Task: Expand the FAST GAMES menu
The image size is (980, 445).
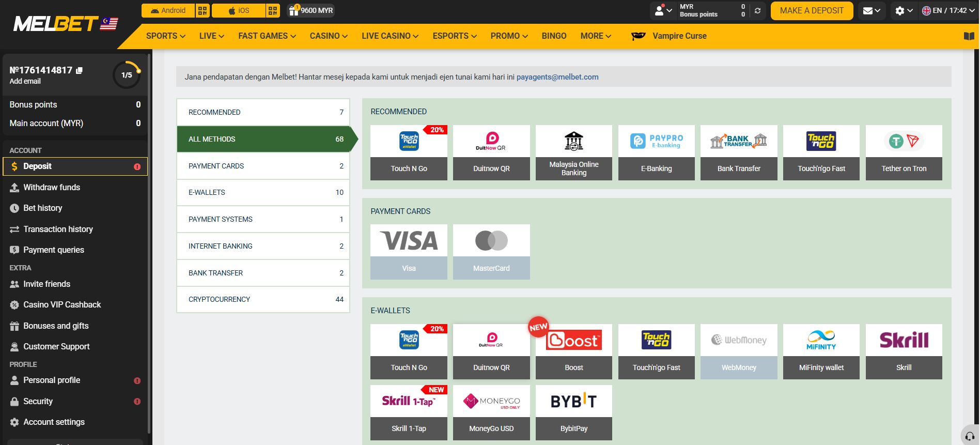Action: [267, 36]
